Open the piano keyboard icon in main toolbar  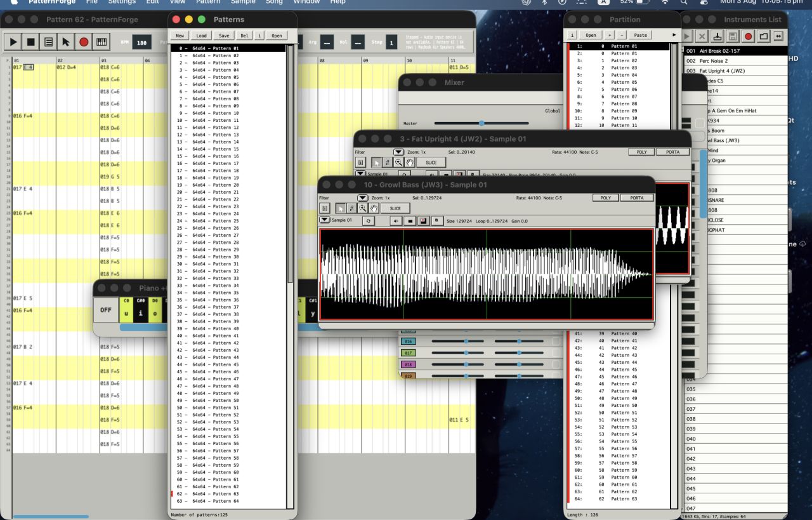coord(101,42)
